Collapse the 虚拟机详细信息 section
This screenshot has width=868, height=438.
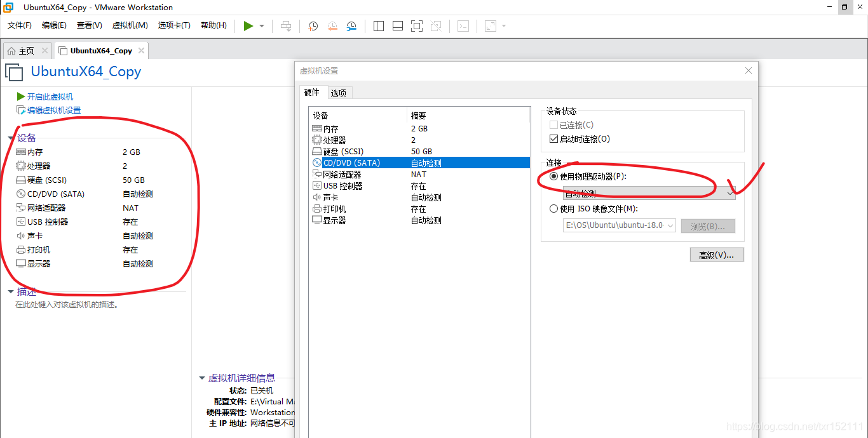(202, 378)
